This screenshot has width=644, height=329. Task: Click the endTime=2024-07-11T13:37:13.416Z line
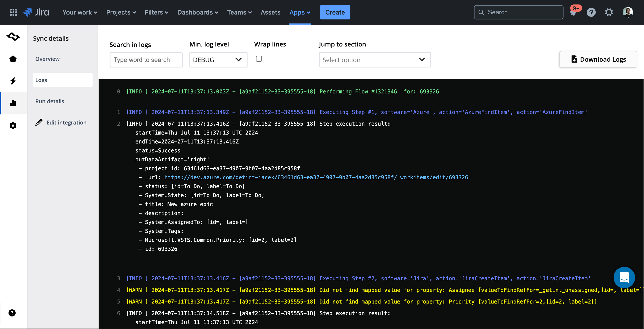pyautogui.click(x=187, y=142)
